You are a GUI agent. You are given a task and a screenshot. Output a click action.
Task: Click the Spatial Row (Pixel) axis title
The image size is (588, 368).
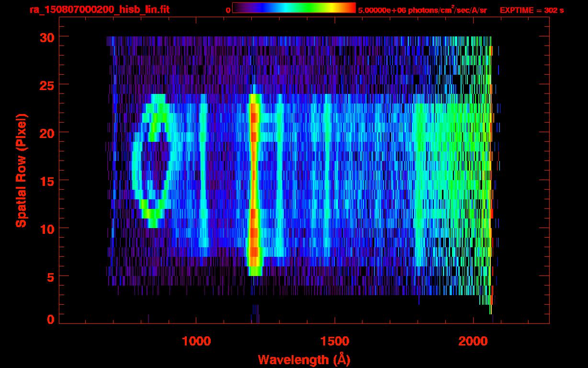21,171
